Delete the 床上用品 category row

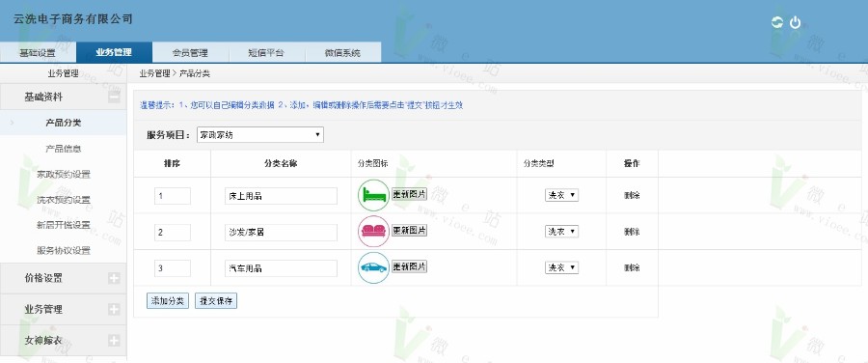[632, 195]
